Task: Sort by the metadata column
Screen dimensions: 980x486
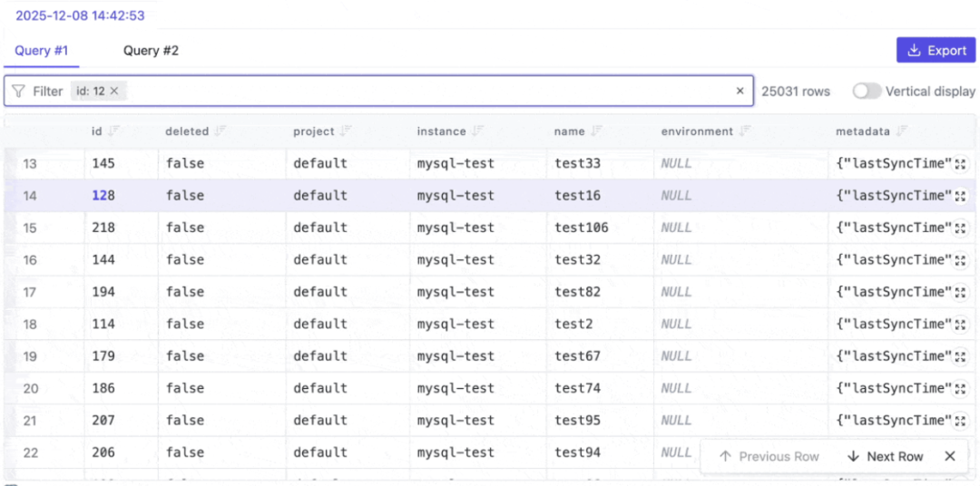Action: (901, 131)
